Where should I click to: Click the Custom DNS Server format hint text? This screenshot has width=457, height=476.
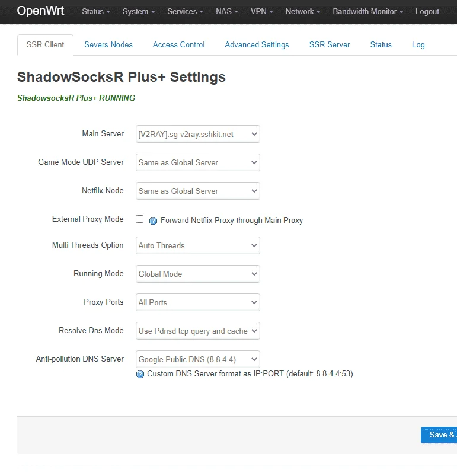point(250,373)
